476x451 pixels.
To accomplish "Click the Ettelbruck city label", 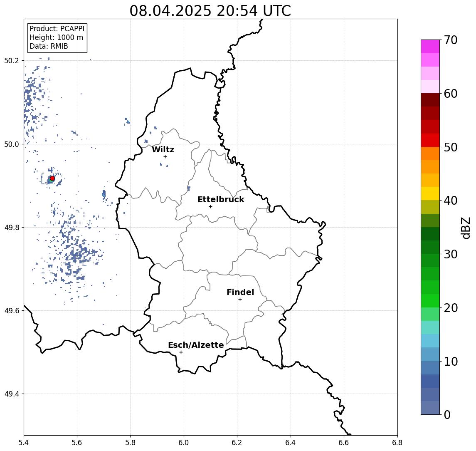I will pyautogui.click(x=221, y=199).
